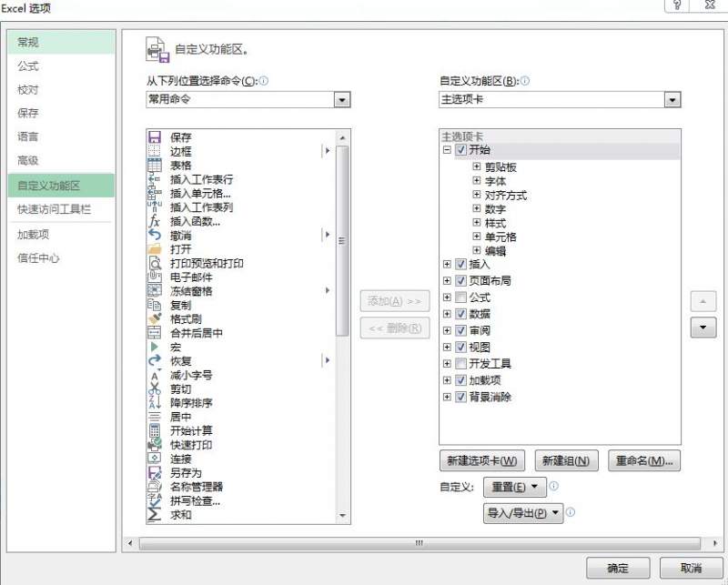Select the 开始计算 calculator icon
This screenshot has height=585, width=728.
pos(154,430)
